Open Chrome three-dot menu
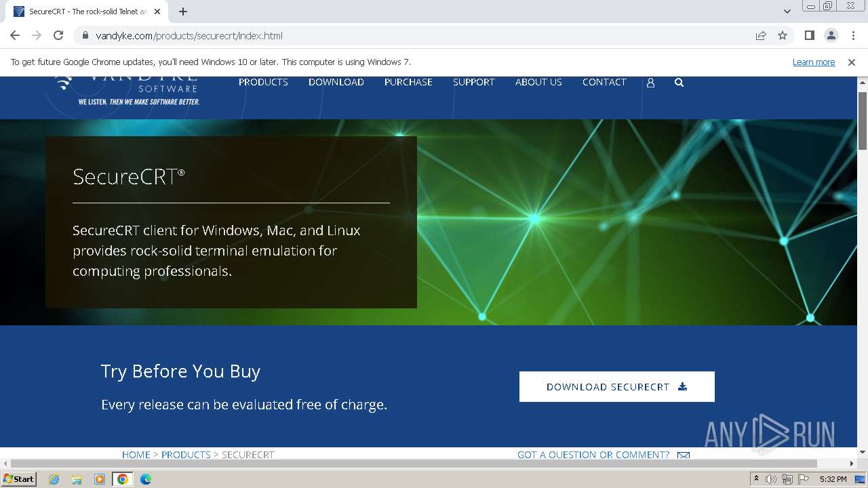 pos(853,35)
